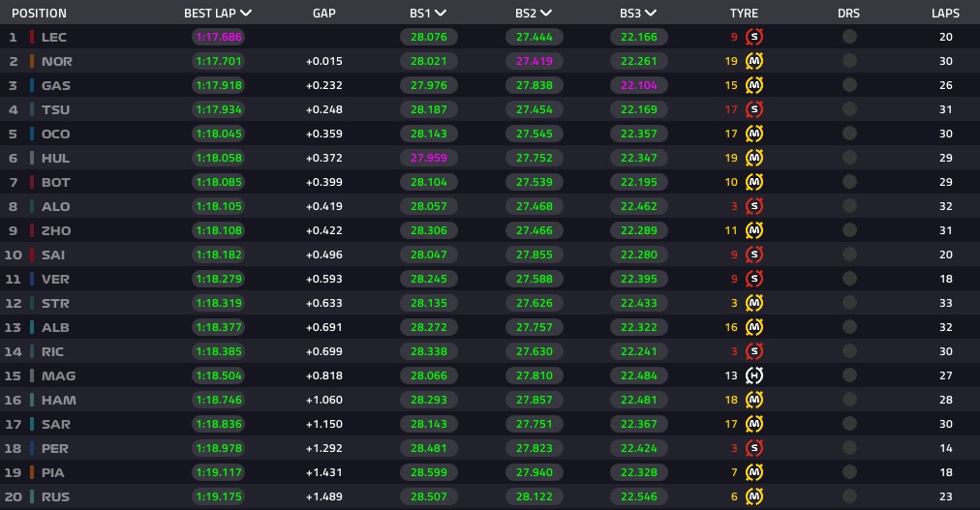Select the VER driver row name
This screenshot has width=980, height=510.
55,279
